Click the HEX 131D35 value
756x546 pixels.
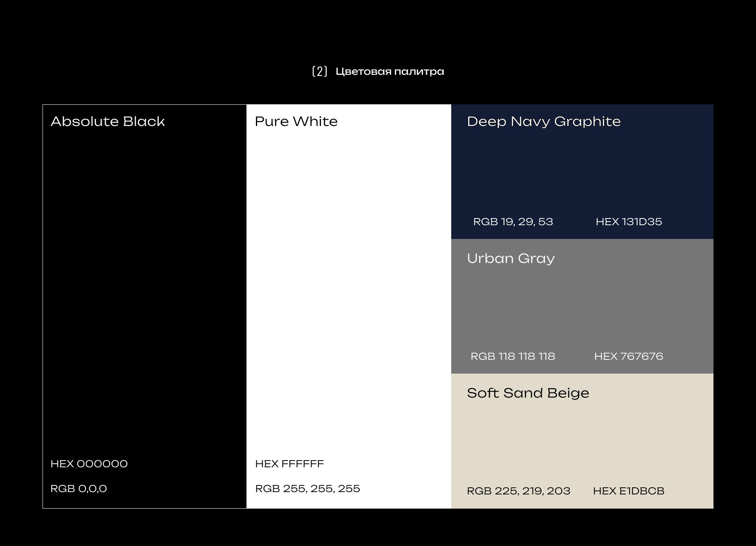pos(629,222)
